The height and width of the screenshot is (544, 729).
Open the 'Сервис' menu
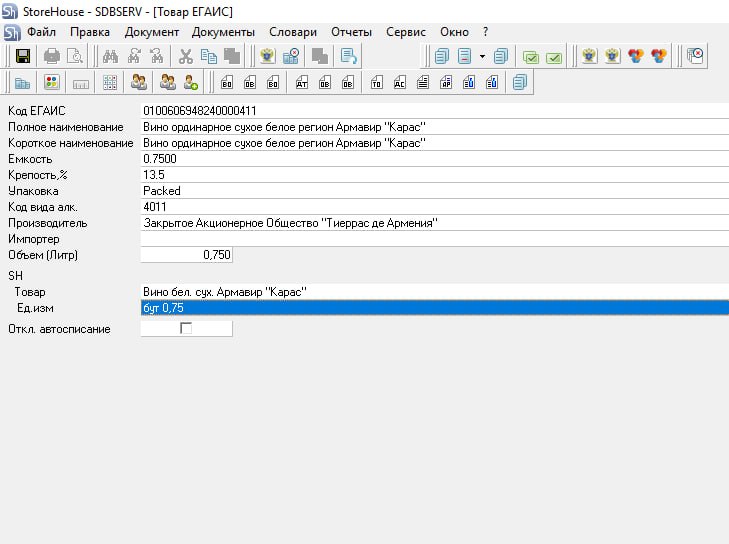[x=405, y=32]
